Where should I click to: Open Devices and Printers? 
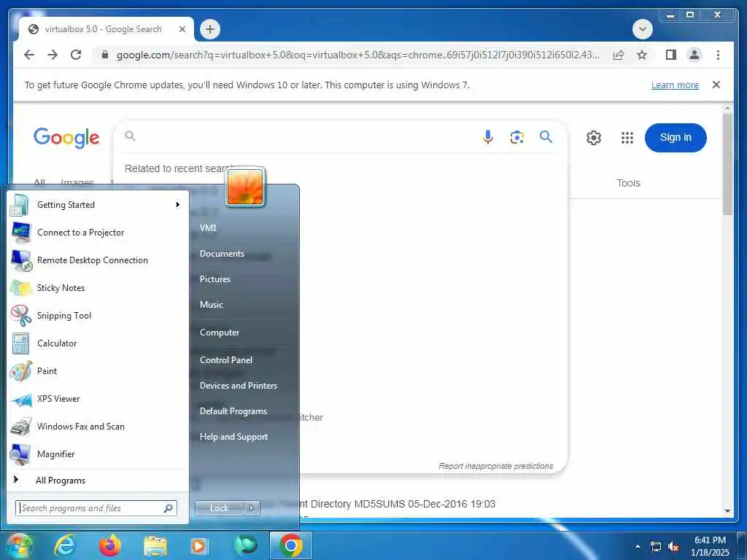[x=239, y=386]
